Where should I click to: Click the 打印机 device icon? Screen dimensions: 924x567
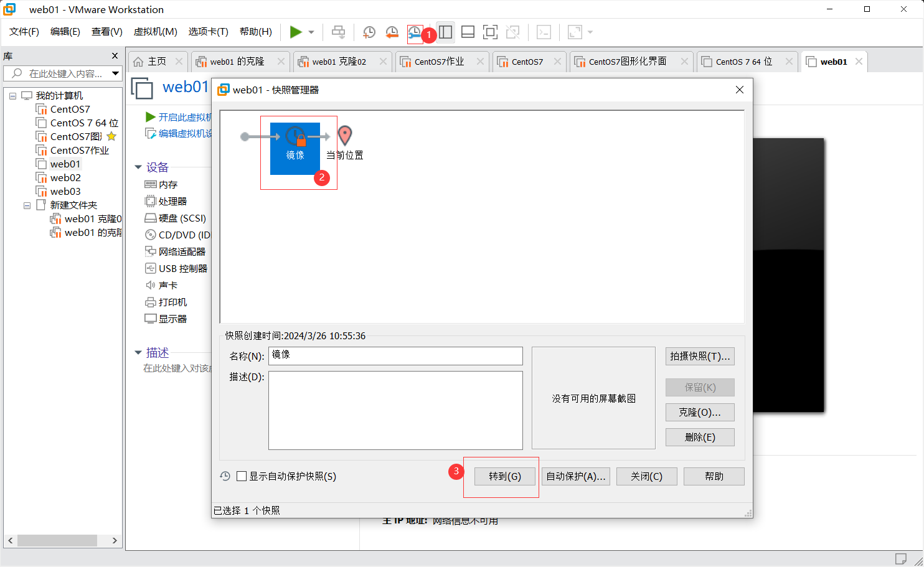tap(150, 302)
